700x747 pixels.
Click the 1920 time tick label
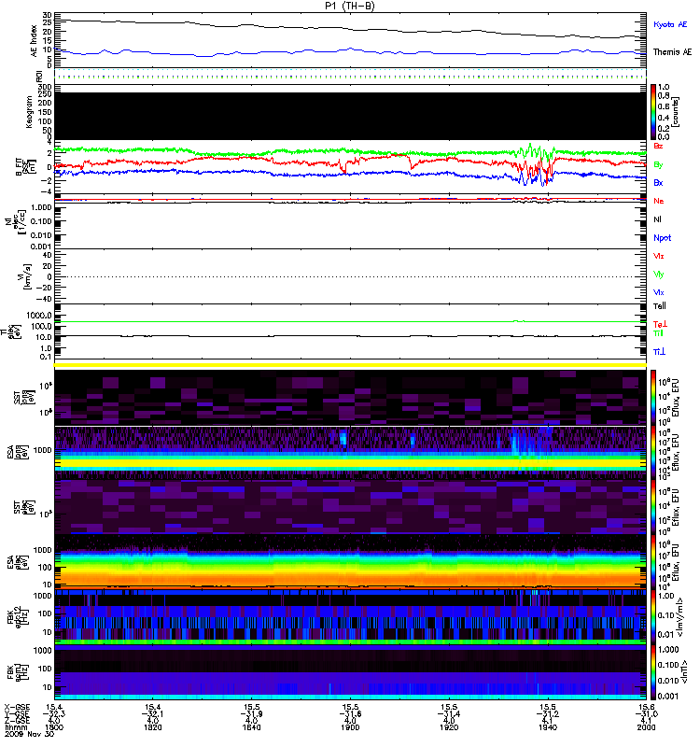click(x=449, y=727)
